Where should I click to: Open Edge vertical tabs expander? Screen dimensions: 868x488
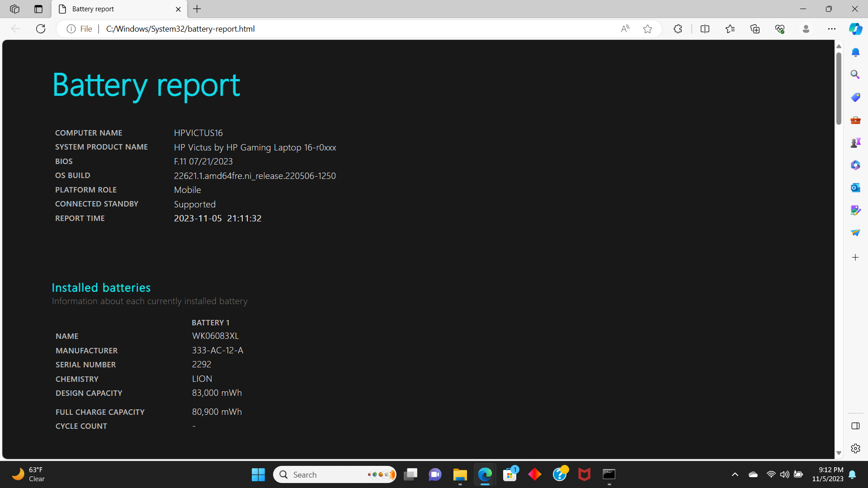pos(38,8)
